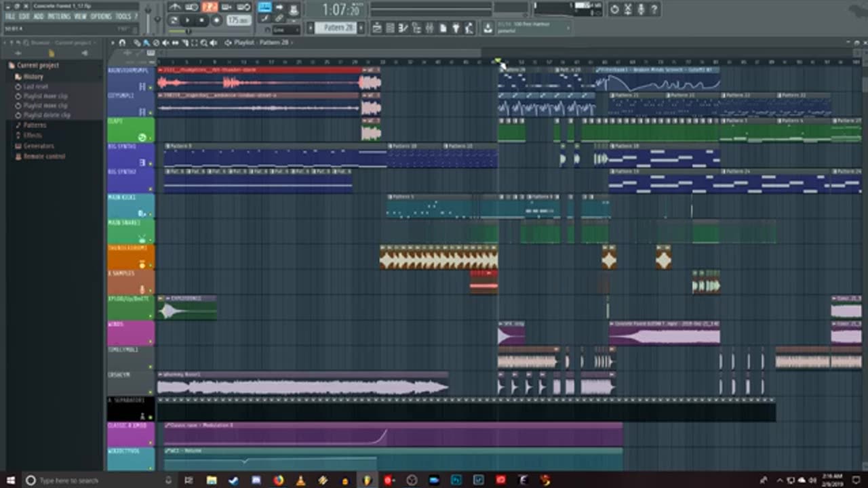Click next pattern arrow beside Pattern 28
This screenshot has width=868, height=488.
click(361, 28)
